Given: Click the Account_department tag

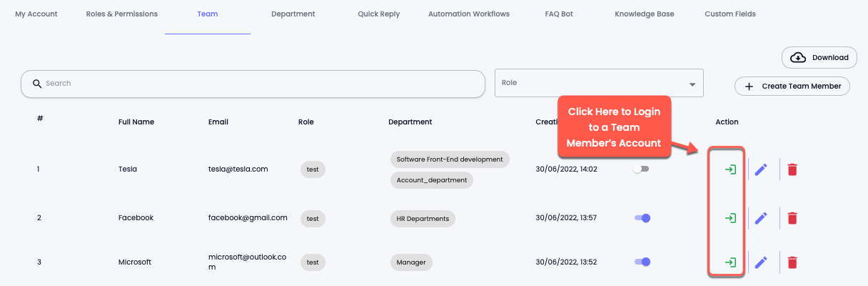Looking at the screenshot, I should point(432,180).
